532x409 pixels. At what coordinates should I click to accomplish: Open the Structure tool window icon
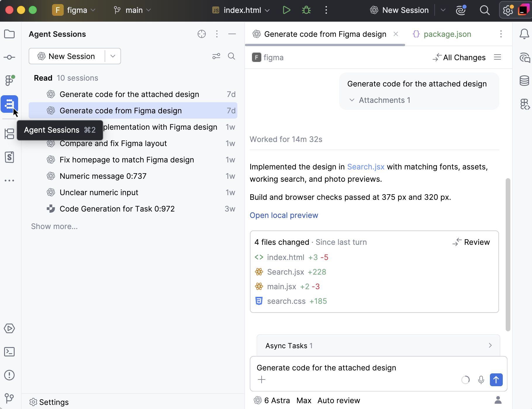9,134
